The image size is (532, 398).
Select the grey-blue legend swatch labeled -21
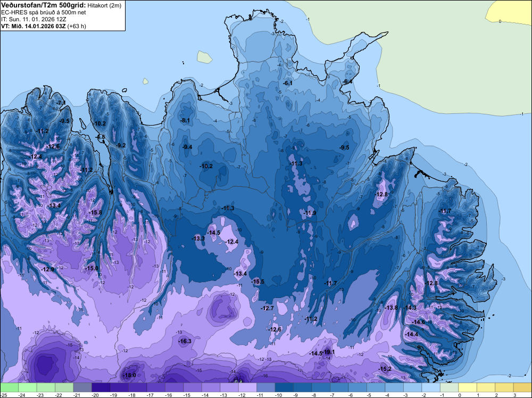[x=82, y=387]
